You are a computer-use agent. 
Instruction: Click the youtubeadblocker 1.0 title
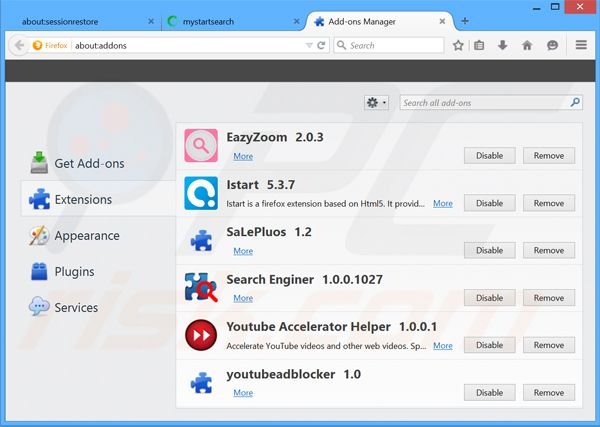click(x=293, y=374)
